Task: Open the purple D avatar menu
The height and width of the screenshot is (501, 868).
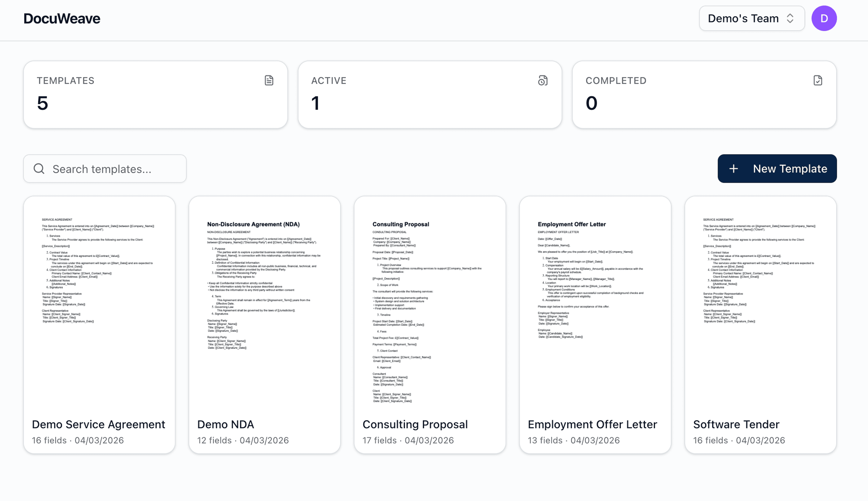Action: [824, 18]
